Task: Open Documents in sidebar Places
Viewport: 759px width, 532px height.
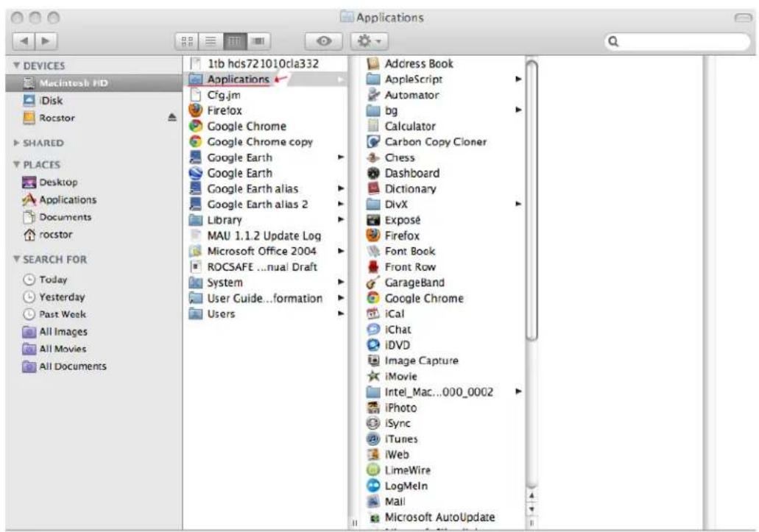Action: tap(57, 217)
